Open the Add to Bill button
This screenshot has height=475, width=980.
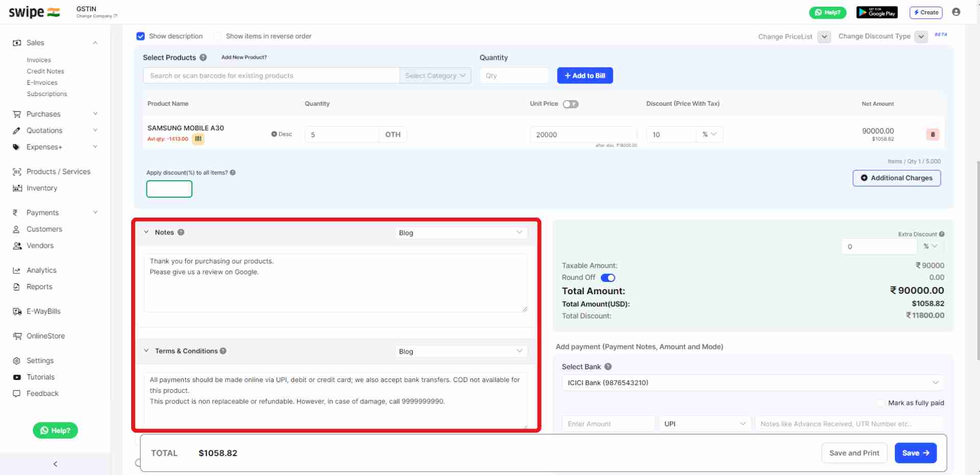pyautogui.click(x=585, y=76)
